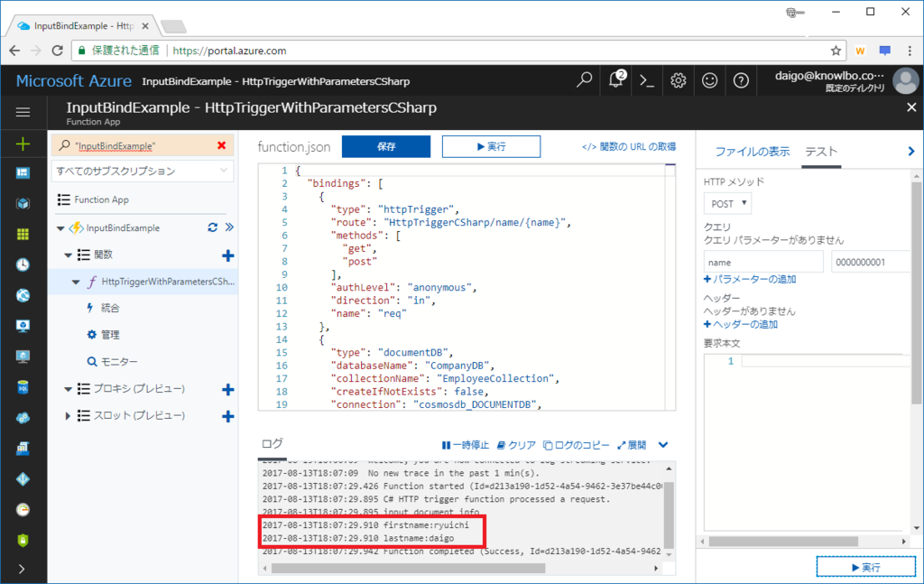
Task: Select the InputBindExample browser tab
Action: pos(84,26)
